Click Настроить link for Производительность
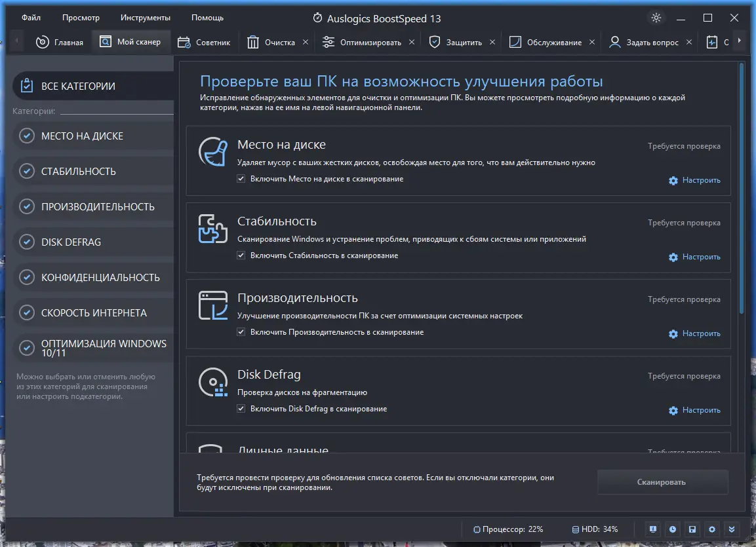This screenshot has height=547, width=756. click(695, 333)
